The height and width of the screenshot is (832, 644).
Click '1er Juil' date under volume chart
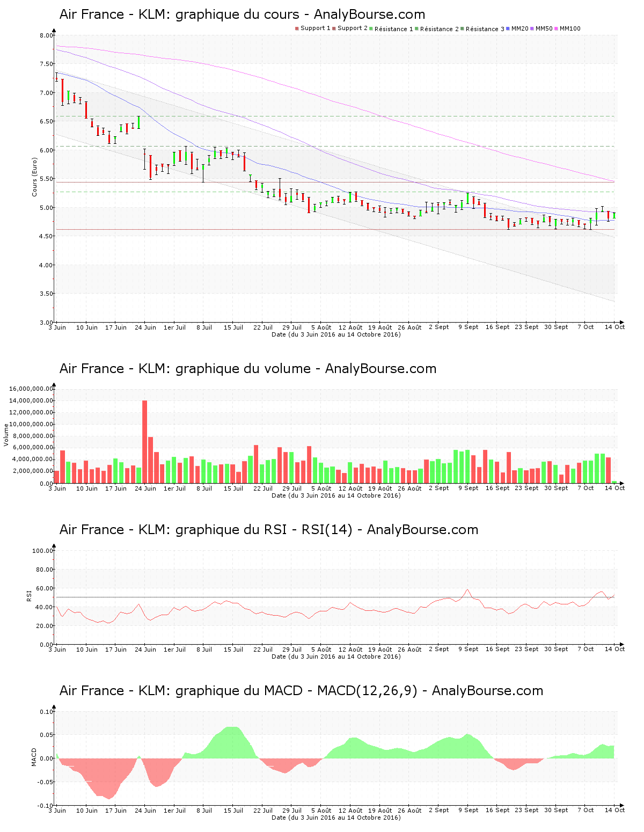[x=174, y=488]
